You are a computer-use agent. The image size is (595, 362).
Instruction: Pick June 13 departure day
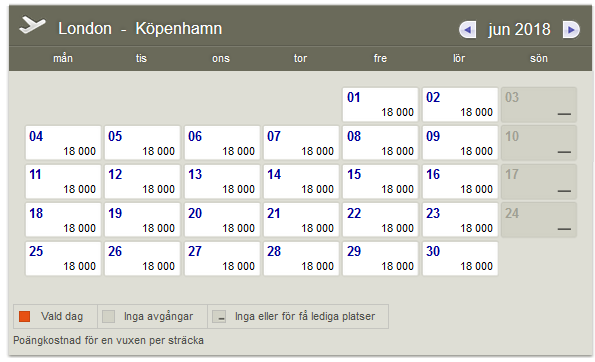pos(222,181)
